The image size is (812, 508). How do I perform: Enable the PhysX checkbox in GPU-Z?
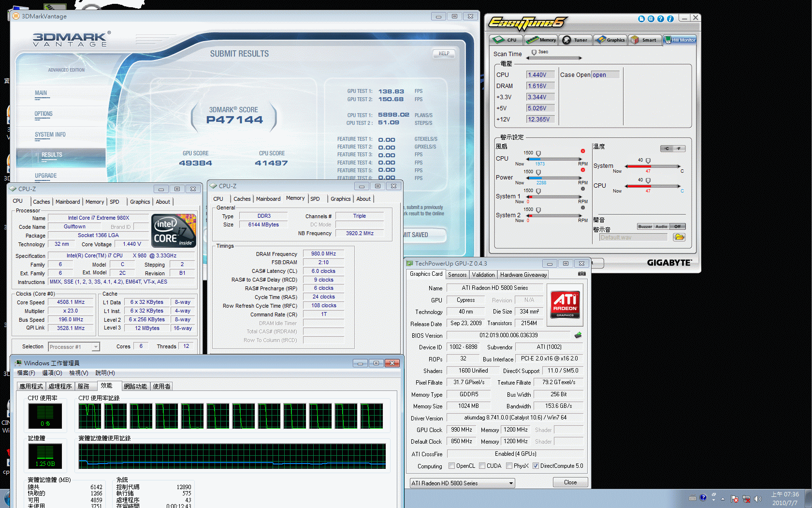coord(509,466)
